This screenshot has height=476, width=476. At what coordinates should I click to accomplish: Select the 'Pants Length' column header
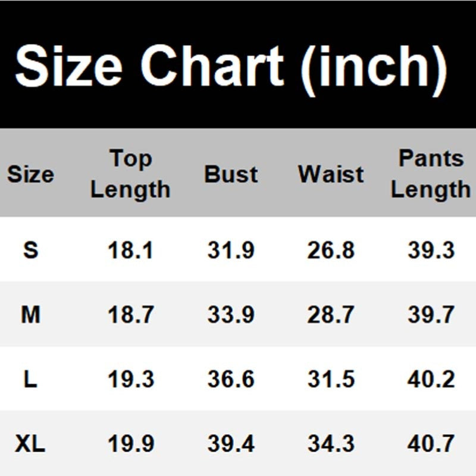coord(431,174)
